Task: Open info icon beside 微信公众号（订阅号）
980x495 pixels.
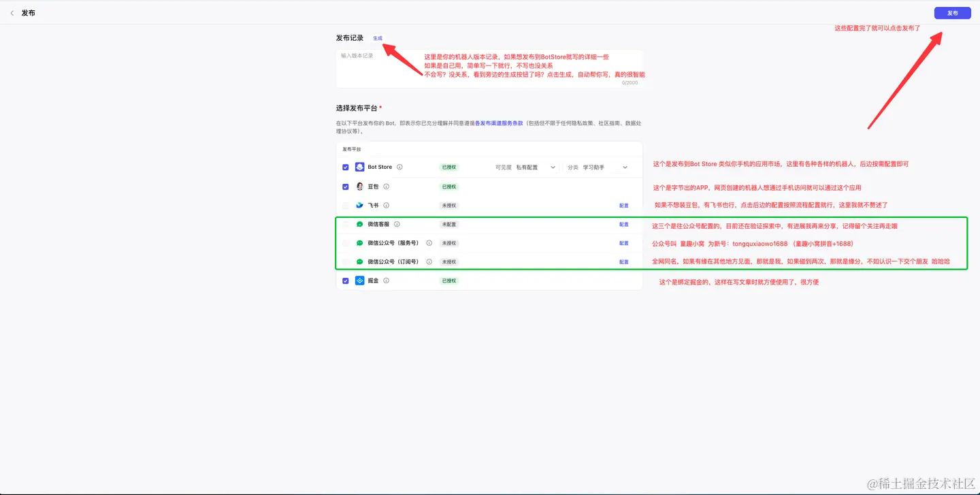Action: pos(429,261)
